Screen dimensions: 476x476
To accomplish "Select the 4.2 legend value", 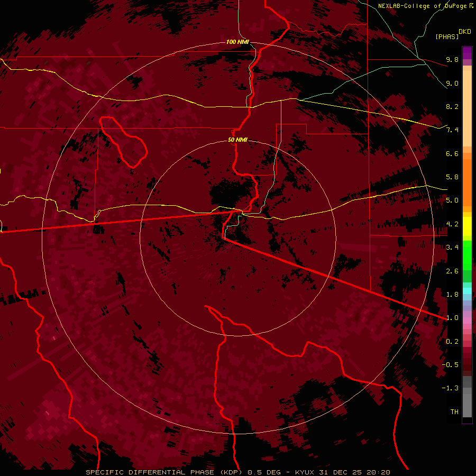I will click(x=452, y=224).
